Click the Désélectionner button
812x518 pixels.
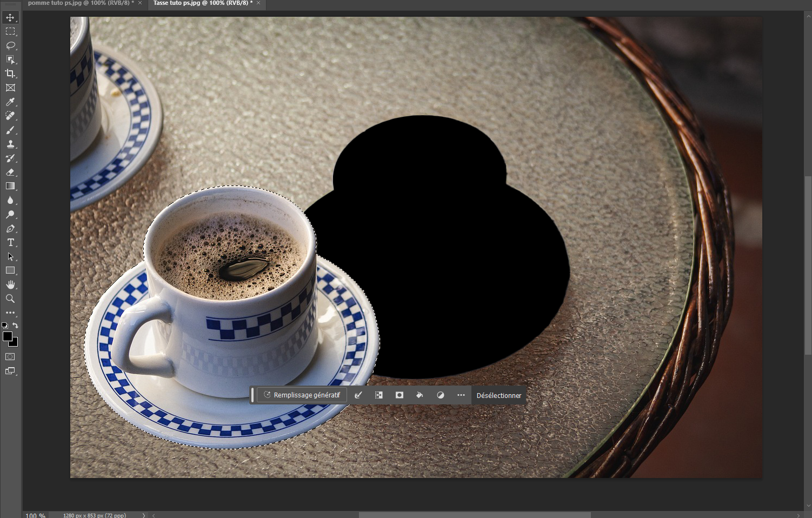498,395
